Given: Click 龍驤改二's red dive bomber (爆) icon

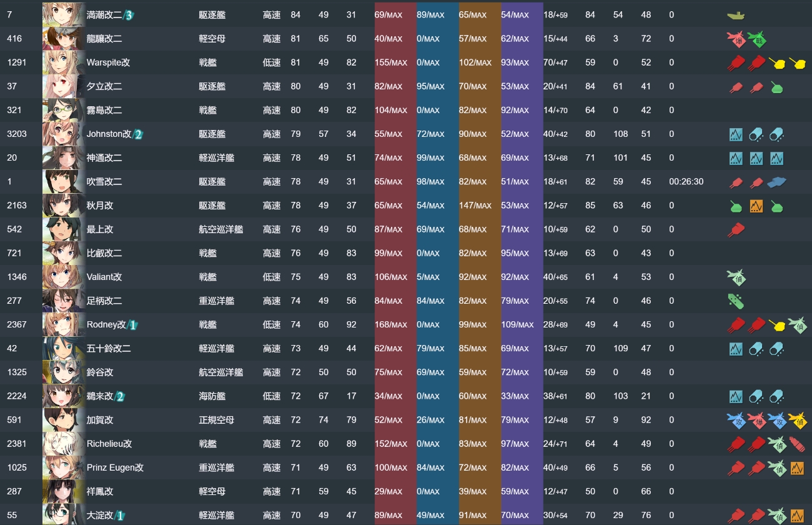Looking at the screenshot, I should tap(736, 39).
